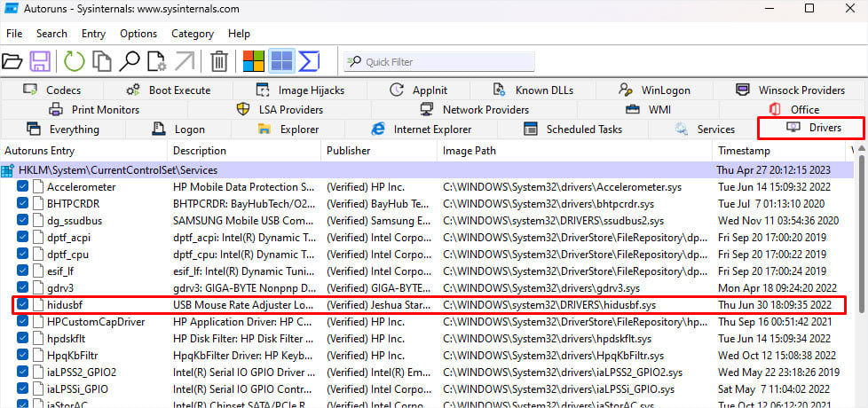Sort by Image Path column header

tap(574, 151)
